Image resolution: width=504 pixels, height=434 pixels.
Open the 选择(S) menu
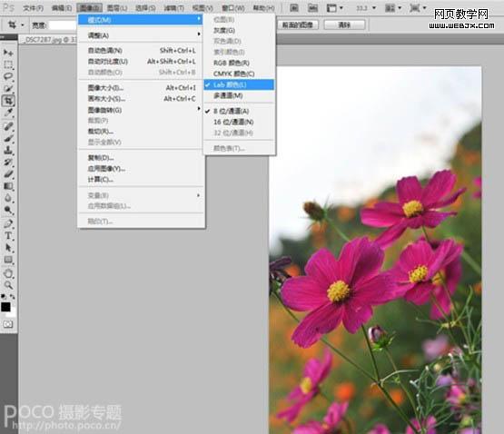pos(145,8)
